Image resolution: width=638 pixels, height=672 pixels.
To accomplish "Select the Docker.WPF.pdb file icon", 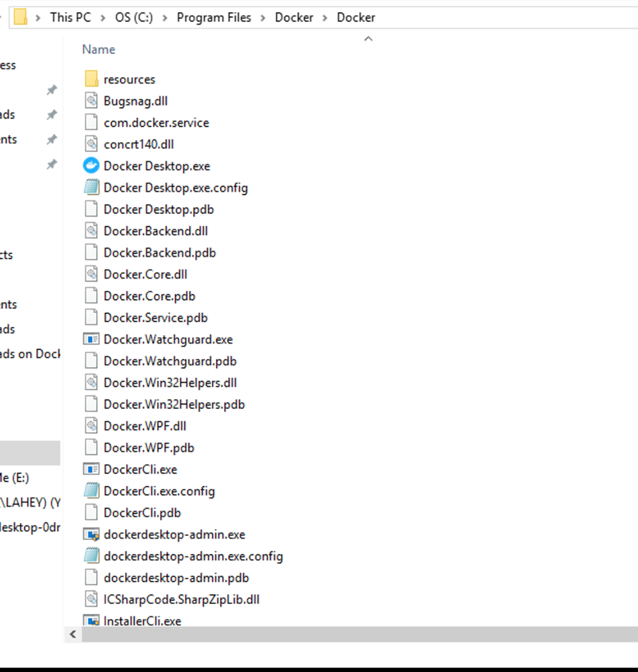I will click(x=91, y=447).
